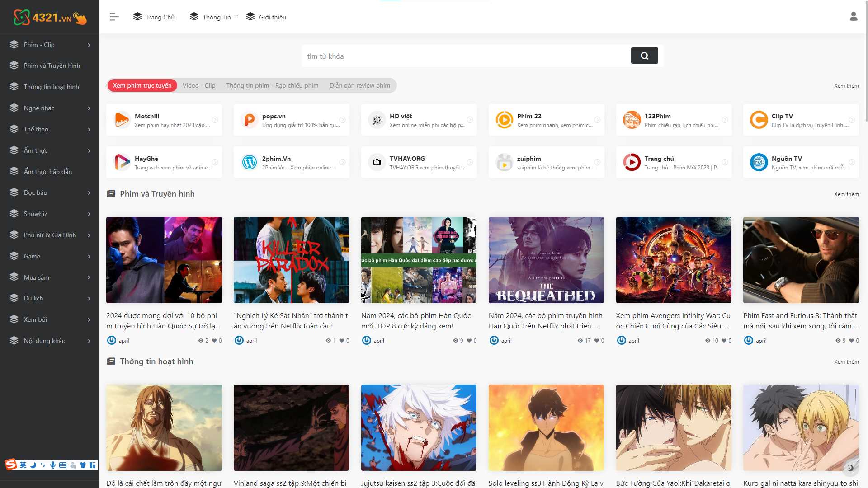Screen dimensions: 868x488
Task: Click the search magnifier icon
Action: [x=644, y=56]
